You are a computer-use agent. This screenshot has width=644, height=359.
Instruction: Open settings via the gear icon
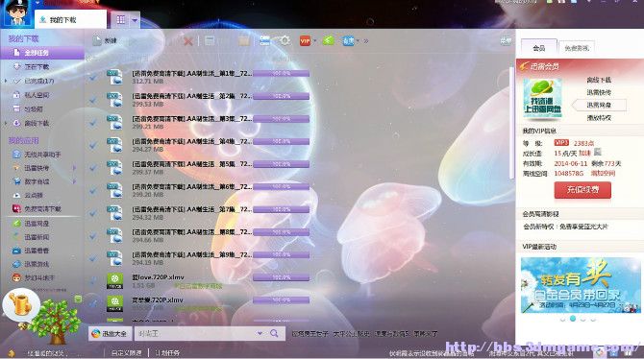pyautogui.click(x=285, y=40)
